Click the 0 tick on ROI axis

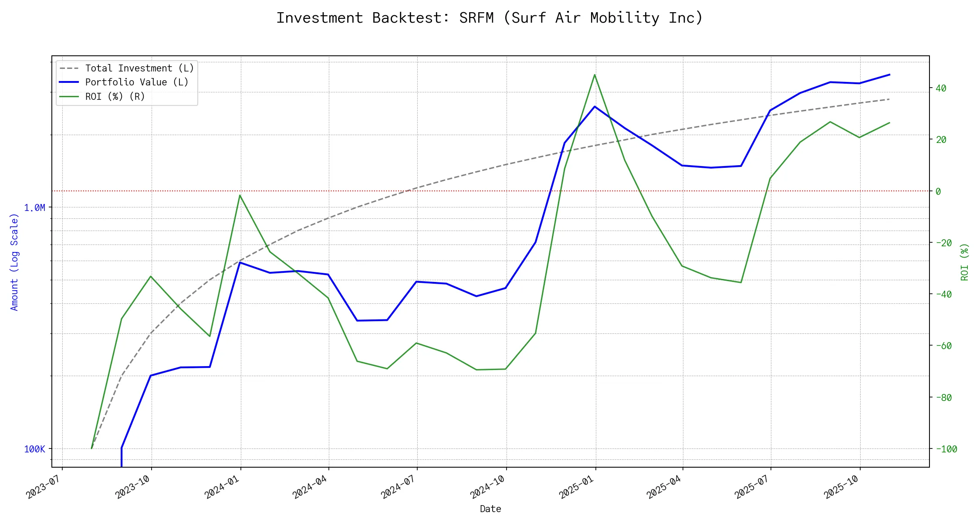point(938,191)
